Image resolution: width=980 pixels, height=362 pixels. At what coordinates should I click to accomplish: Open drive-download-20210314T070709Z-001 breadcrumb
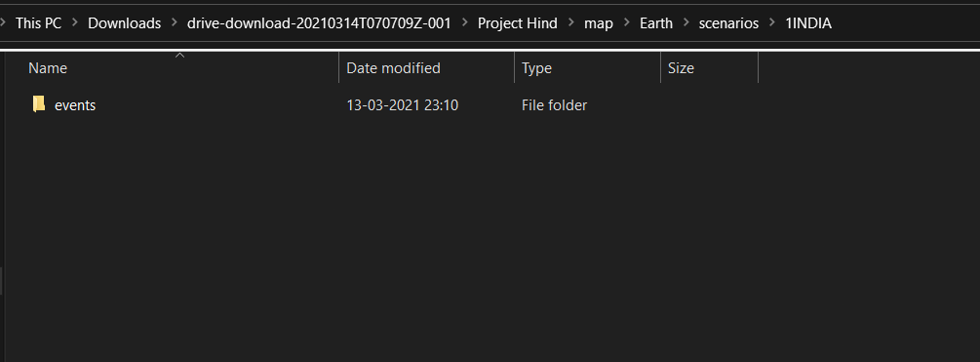pyautogui.click(x=319, y=23)
